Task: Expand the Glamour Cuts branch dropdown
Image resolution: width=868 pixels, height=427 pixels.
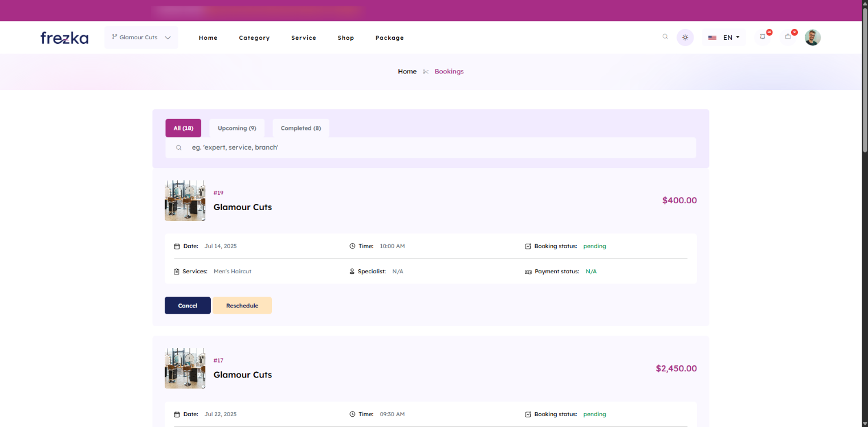Action: 141,38
